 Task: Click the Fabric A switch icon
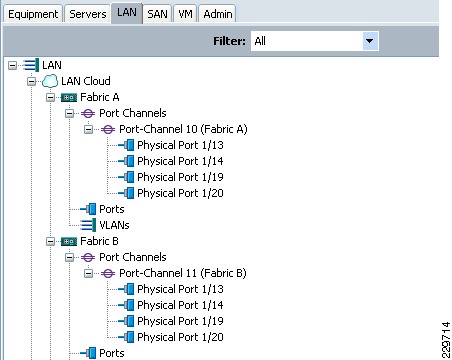69,97
